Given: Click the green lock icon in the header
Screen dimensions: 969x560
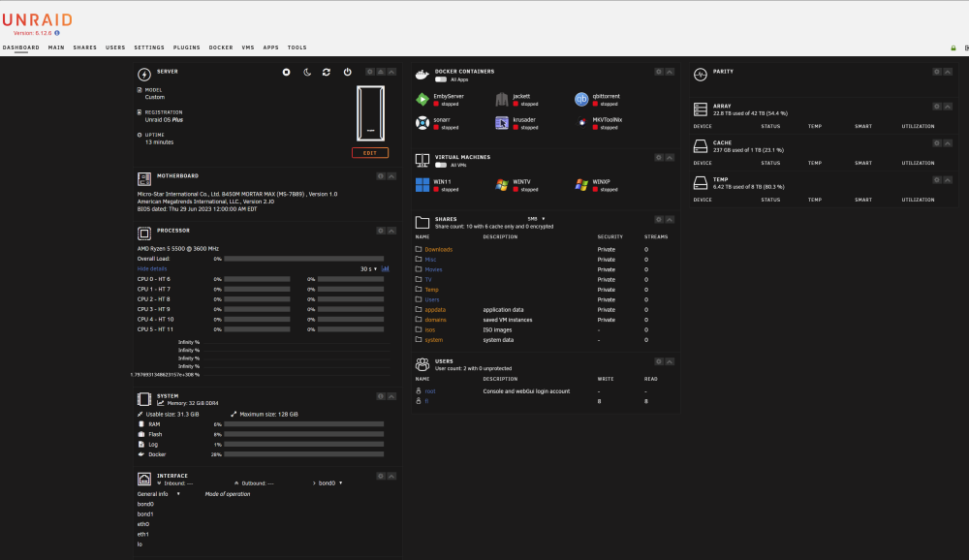Looking at the screenshot, I should pyautogui.click(x=953, y=48).
